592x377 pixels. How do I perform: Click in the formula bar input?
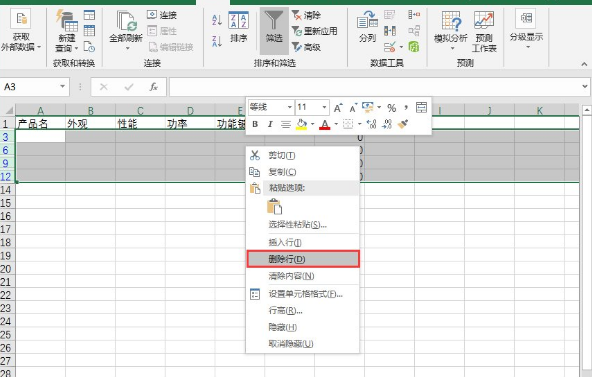pos(374,87)
